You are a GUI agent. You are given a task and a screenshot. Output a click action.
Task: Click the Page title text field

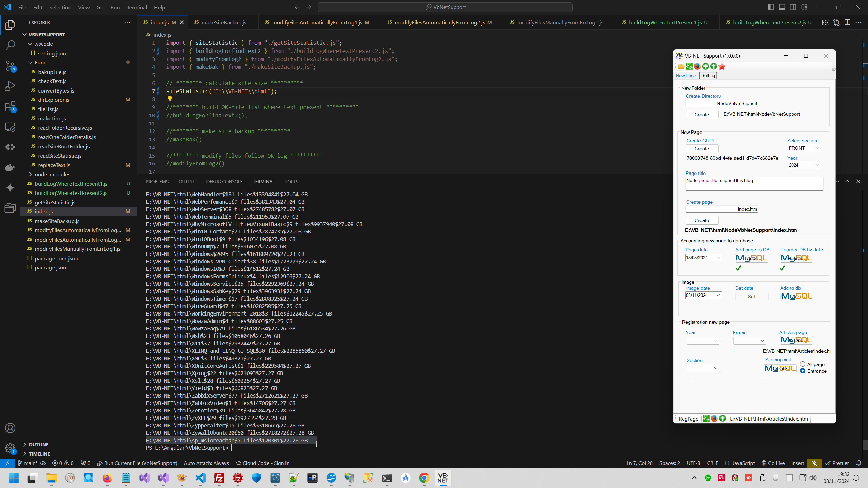click(754, 183)
